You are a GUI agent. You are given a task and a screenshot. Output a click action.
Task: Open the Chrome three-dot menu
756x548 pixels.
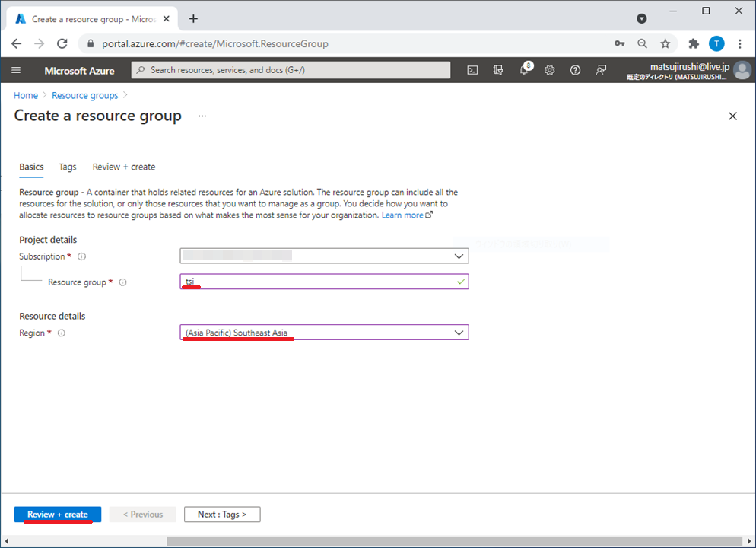click(739, 43)
